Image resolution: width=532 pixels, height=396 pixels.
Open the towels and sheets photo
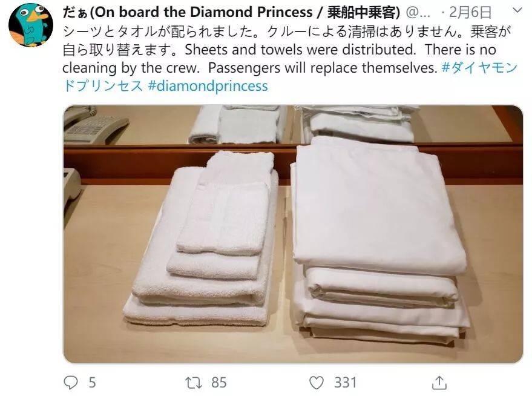pyautogui.click(x=293, y=234)
